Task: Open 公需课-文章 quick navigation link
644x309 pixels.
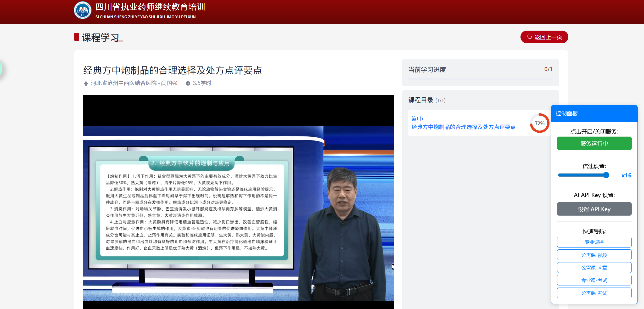Action: [594, 267]
